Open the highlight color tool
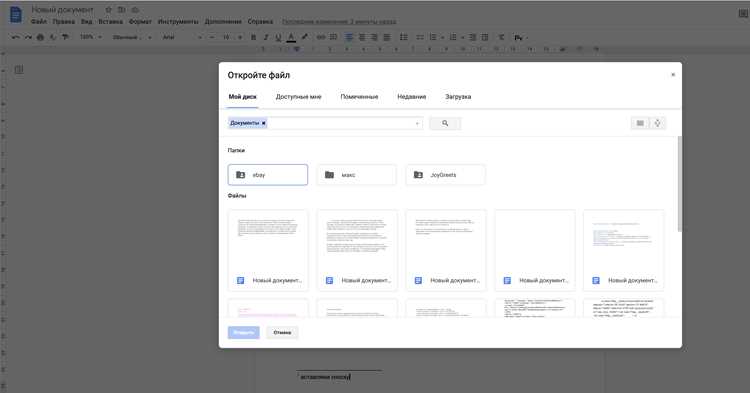 [304, 37]
